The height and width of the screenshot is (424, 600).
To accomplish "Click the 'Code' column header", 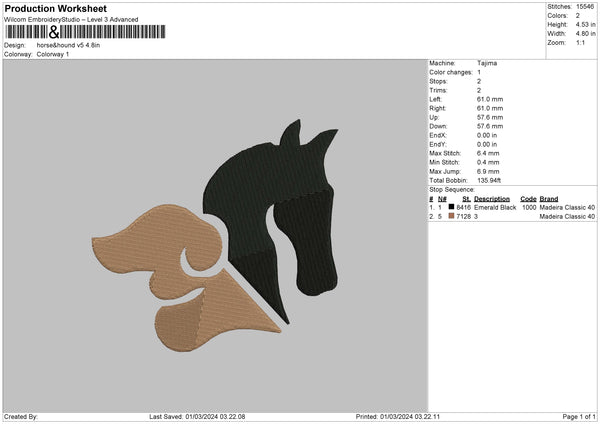I will [x=528, y=199].
